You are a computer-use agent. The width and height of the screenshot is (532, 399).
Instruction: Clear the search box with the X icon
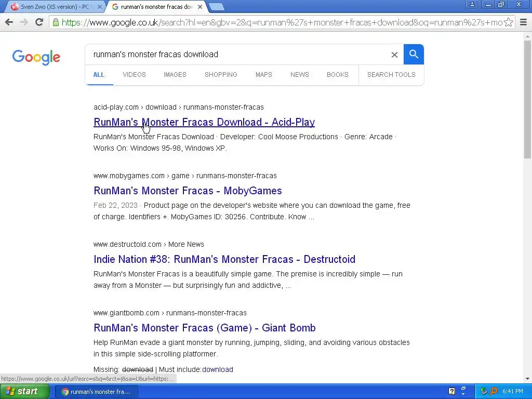pos(394,55)
